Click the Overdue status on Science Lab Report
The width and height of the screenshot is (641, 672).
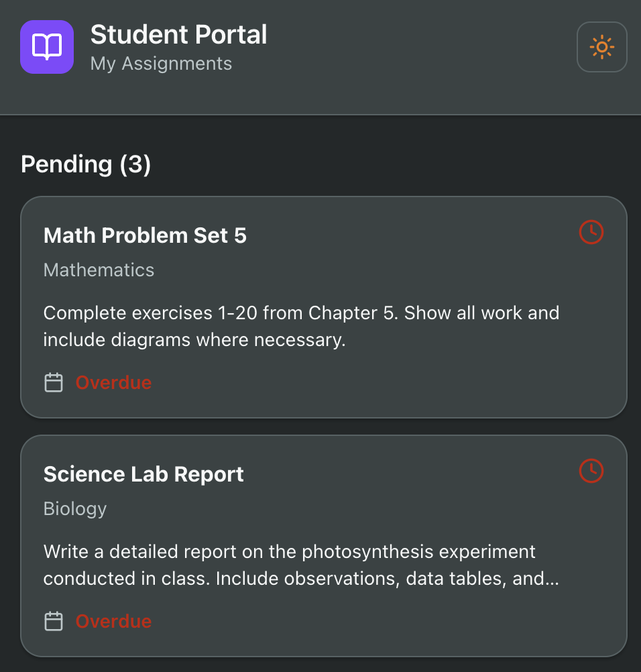(x=113, y=622)
